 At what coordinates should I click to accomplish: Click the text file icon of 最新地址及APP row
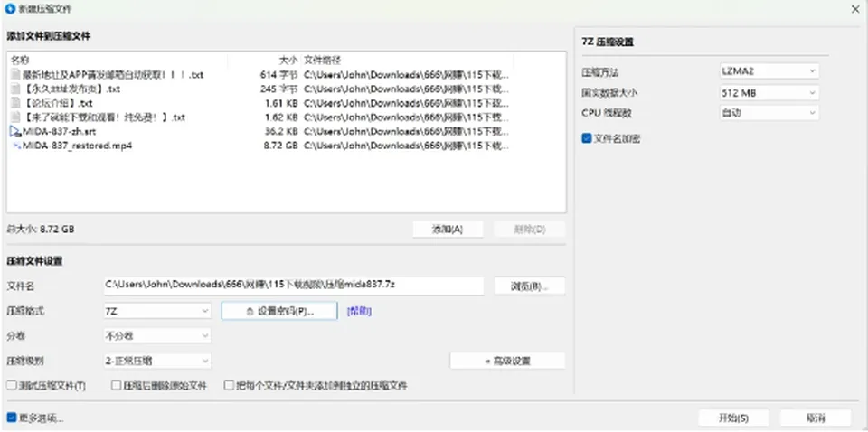tap(15, 75)
